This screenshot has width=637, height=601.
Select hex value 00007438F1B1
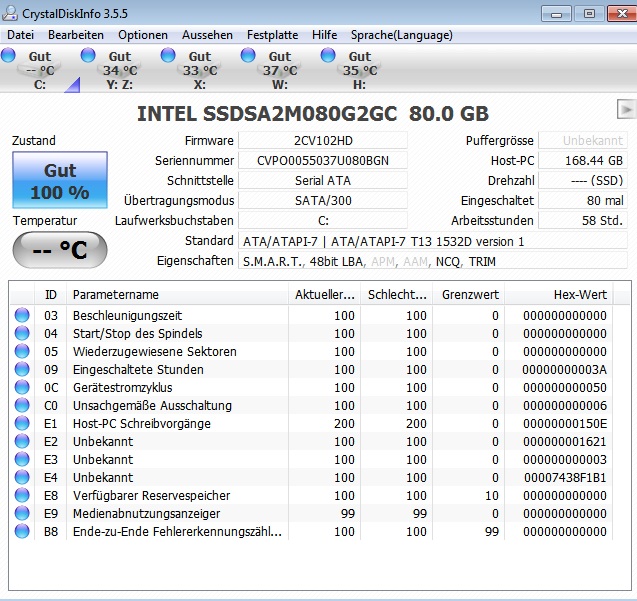[565, 477]
